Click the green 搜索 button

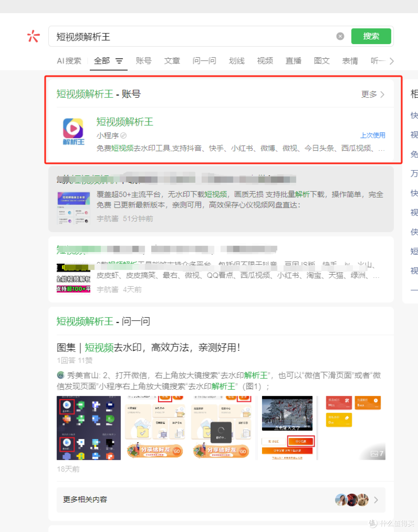point(371,36)
